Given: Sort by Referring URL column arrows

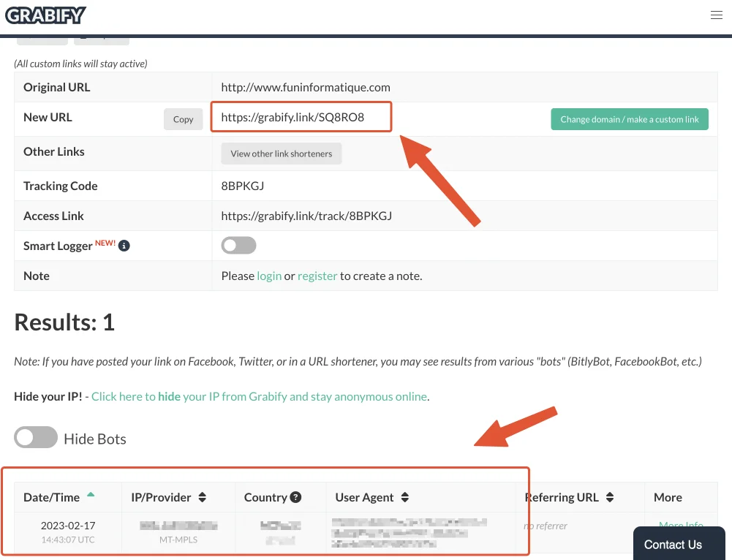Looking at the screenshot, I should (610, 497).
